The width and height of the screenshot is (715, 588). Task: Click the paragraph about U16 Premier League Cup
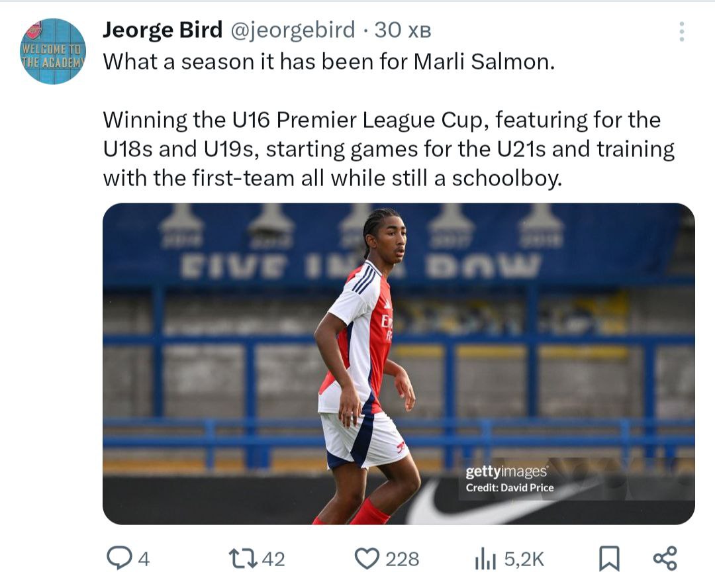coord(388,149)
